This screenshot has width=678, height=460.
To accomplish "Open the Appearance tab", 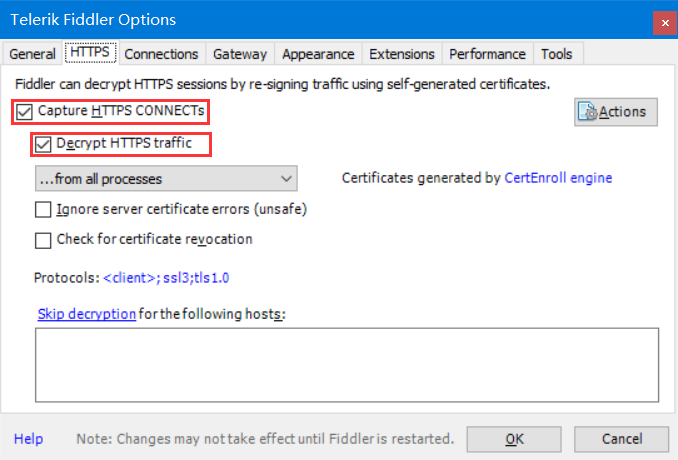I will [x=318, y=54].
